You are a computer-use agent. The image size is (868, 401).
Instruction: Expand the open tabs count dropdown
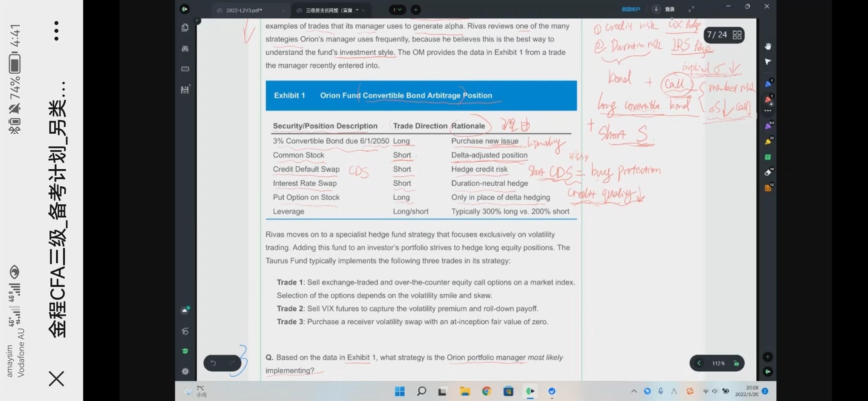[397, 10]
